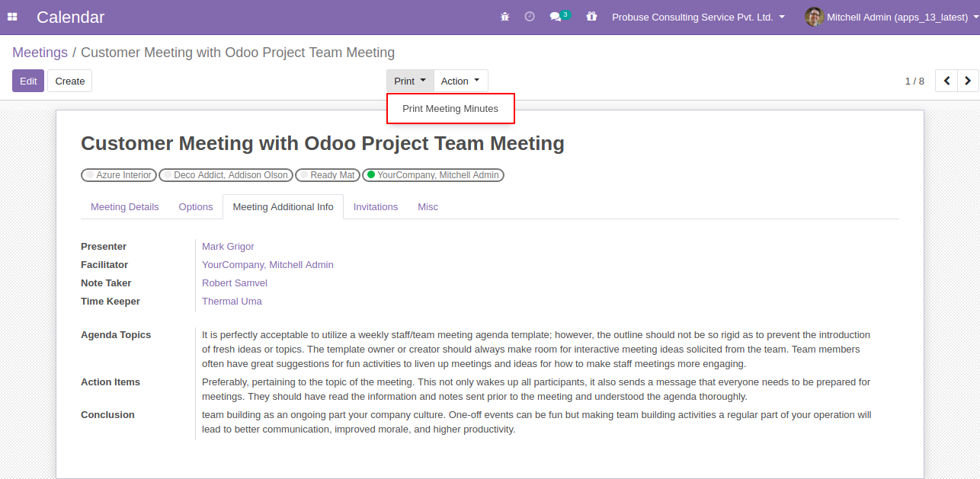Click the gift box icon
Image resolution: width=980 pixels, height=479 pixels.
pyautogui.click(x=591, y=17)
